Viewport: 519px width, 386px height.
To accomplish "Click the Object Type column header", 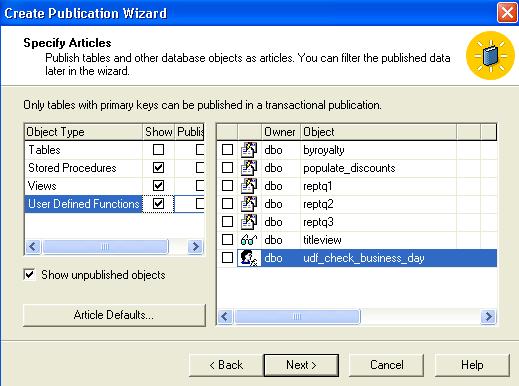I will tap(84, 132).
